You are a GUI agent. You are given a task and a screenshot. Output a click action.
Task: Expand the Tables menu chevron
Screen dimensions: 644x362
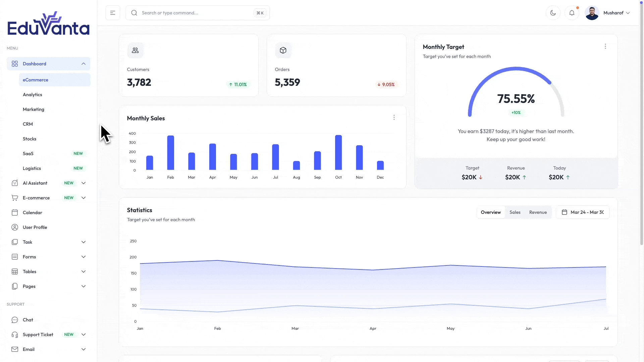pyautogui.click(x=84, y=271)
